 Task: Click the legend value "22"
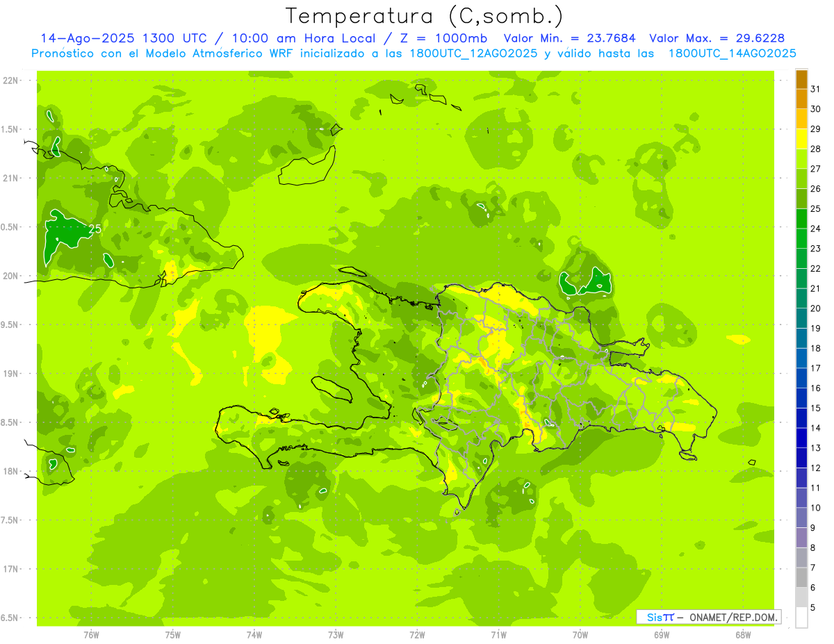click(816, 269)
